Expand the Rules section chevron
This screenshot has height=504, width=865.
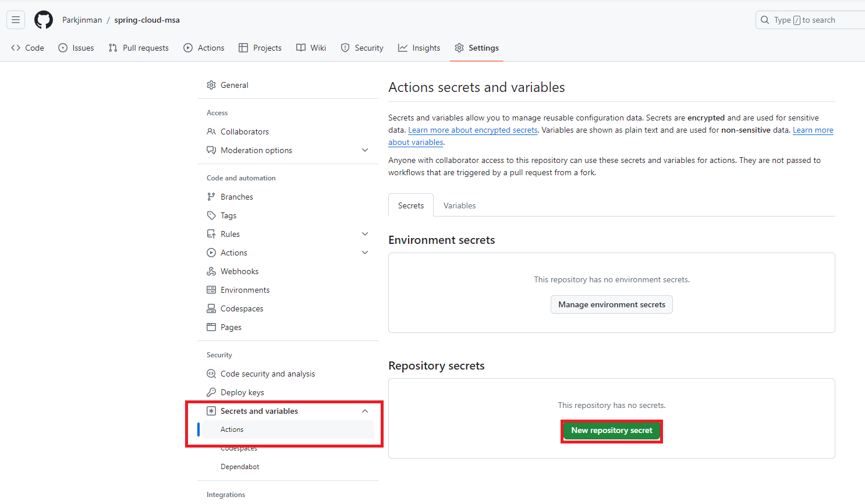[365, 234]
